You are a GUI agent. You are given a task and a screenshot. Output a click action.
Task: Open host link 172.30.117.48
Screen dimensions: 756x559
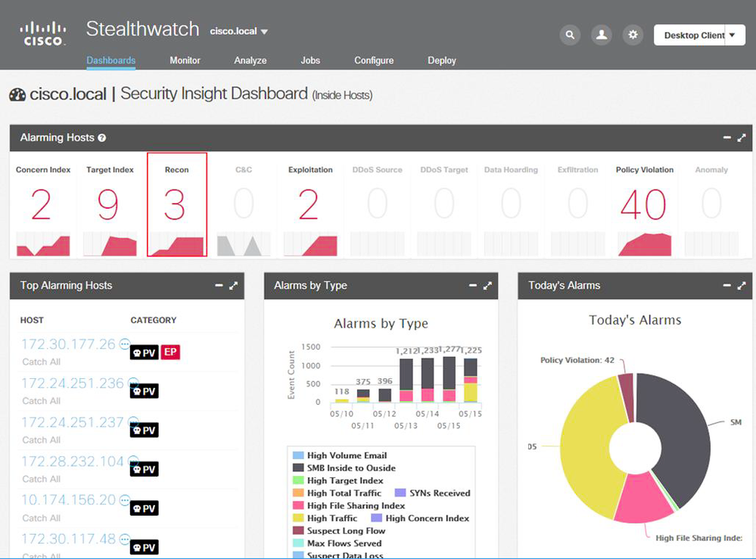[68, 539]
